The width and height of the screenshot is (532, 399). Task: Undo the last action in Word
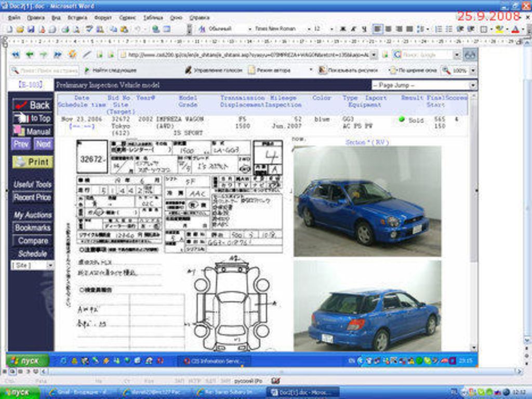[137, 30]
